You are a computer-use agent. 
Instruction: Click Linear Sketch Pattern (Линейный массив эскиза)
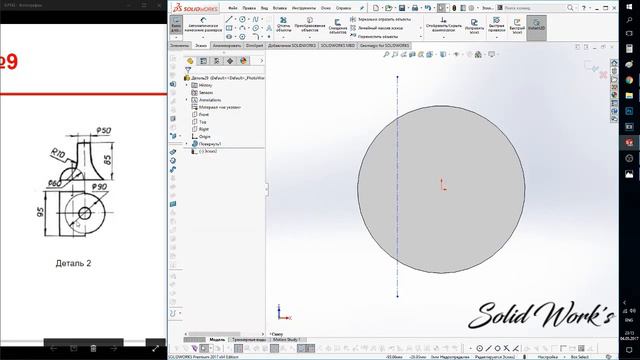point(376,28)
